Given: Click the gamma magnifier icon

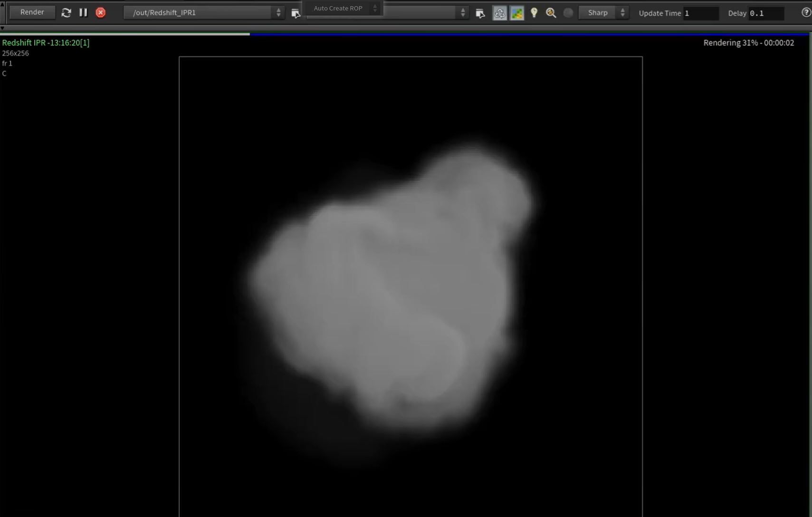Looking at the screenshot, I should point(551,13).
